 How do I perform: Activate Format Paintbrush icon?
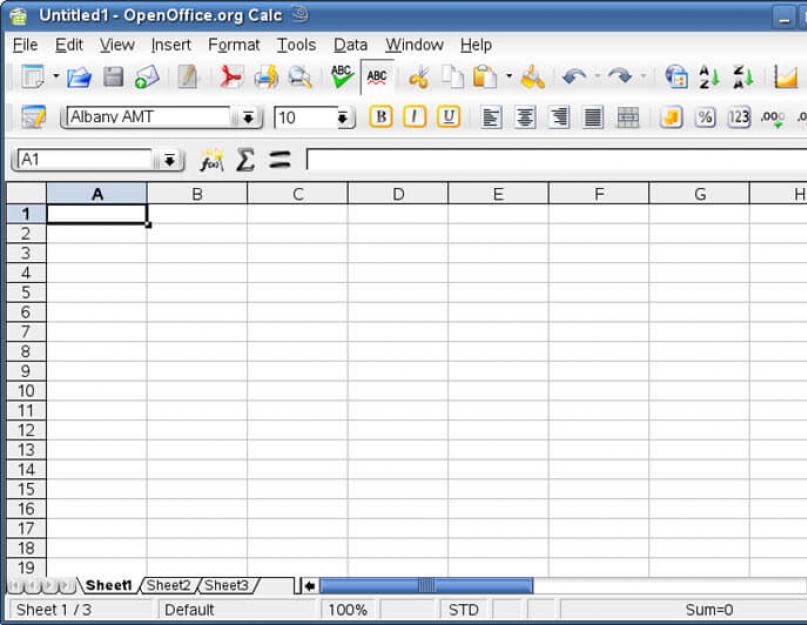(532, 77)
